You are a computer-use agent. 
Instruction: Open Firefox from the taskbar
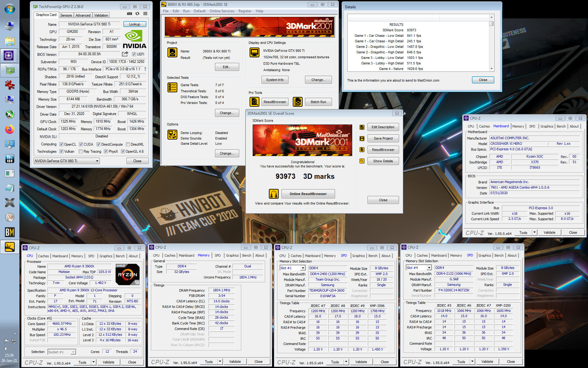tap(9, 129)
